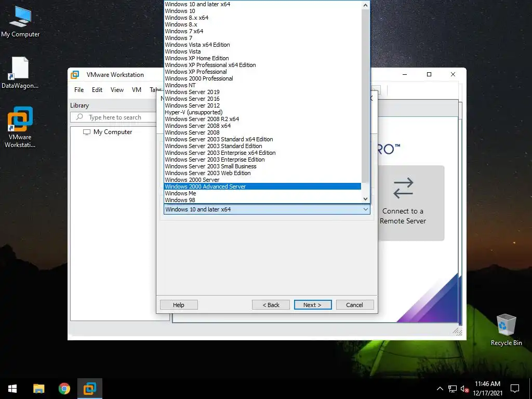Image resolution: width=532 pixels, height=399 pixels.
Task: Click the search magnifier icon in Library
Action: [x=79, y=117]
